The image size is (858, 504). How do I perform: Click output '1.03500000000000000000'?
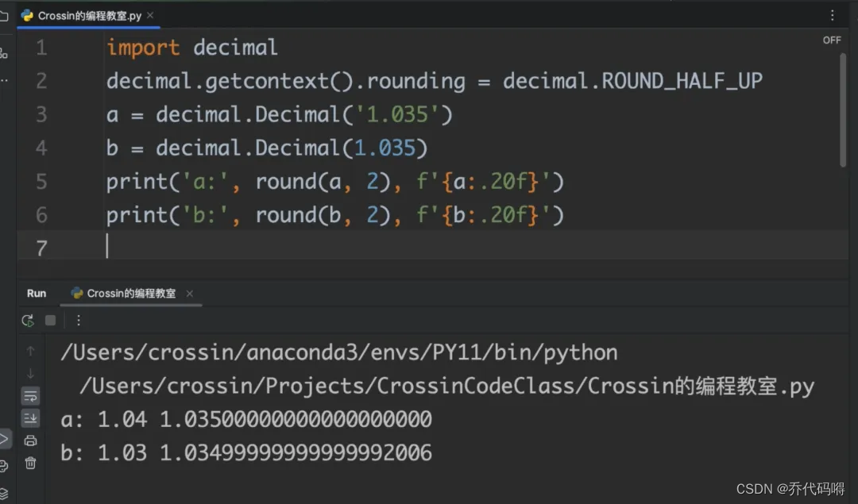tap(296, 420)
